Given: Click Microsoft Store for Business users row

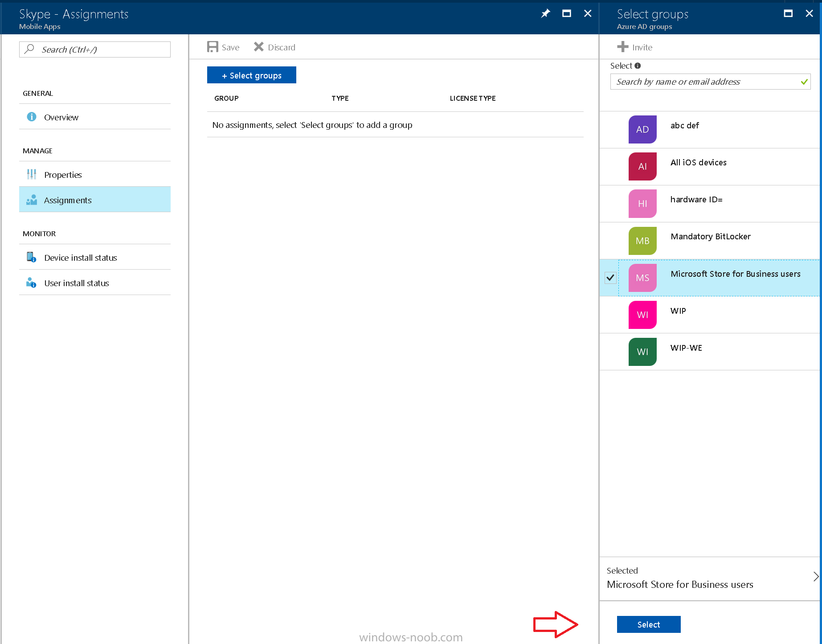Looking at the screenshot, I should (709, 278).
